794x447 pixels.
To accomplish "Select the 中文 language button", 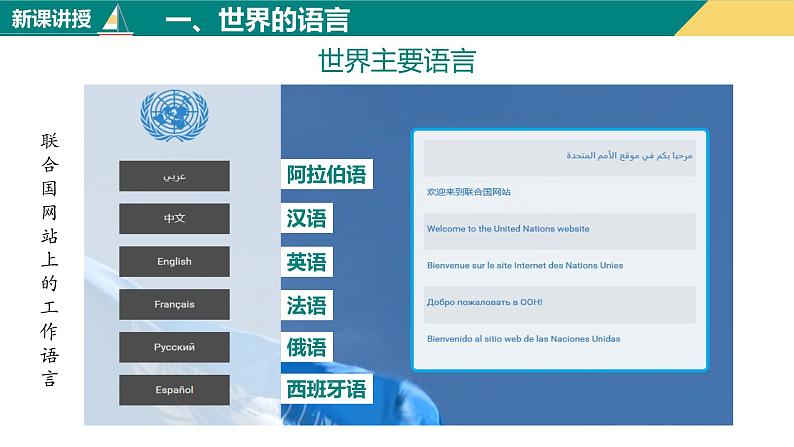I will tap(174, 219).
